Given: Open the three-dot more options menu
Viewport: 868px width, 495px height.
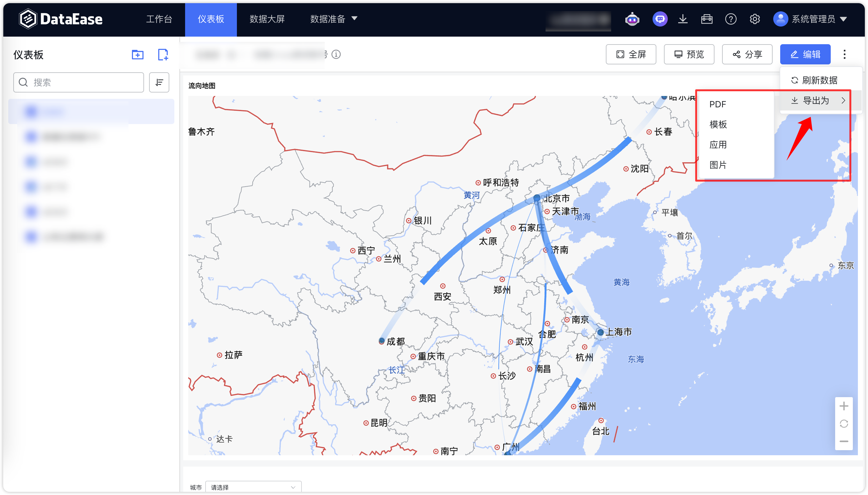Looking at the screenshot, I should tap(844, 54).
